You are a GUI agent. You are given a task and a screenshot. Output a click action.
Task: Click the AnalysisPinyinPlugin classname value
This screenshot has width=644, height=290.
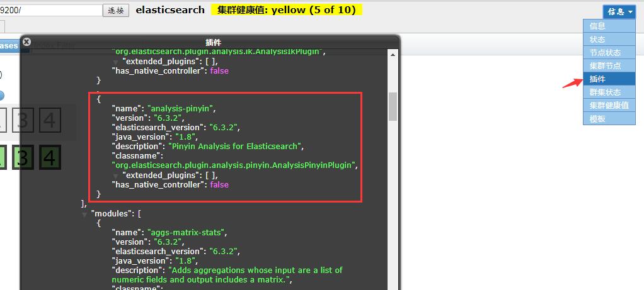pyautogui.click(x=234, y=165)
